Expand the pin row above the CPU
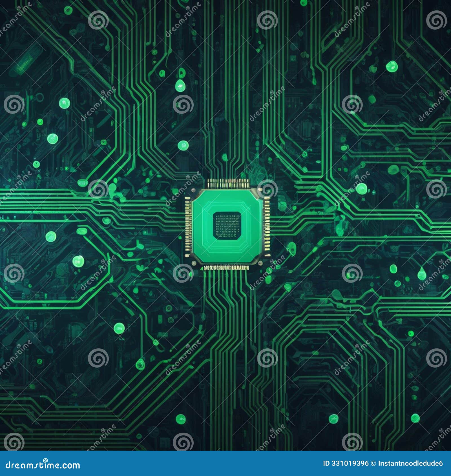 pos(225,182)
